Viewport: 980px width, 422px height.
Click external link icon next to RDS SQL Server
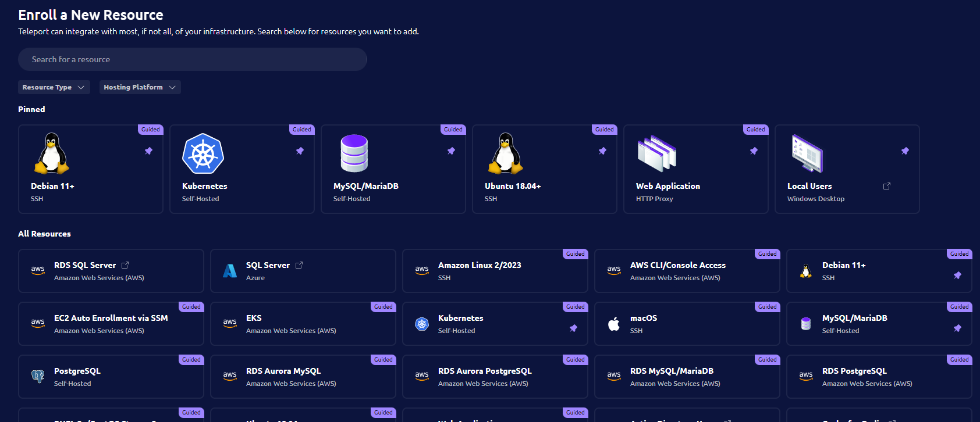point(125,265)
